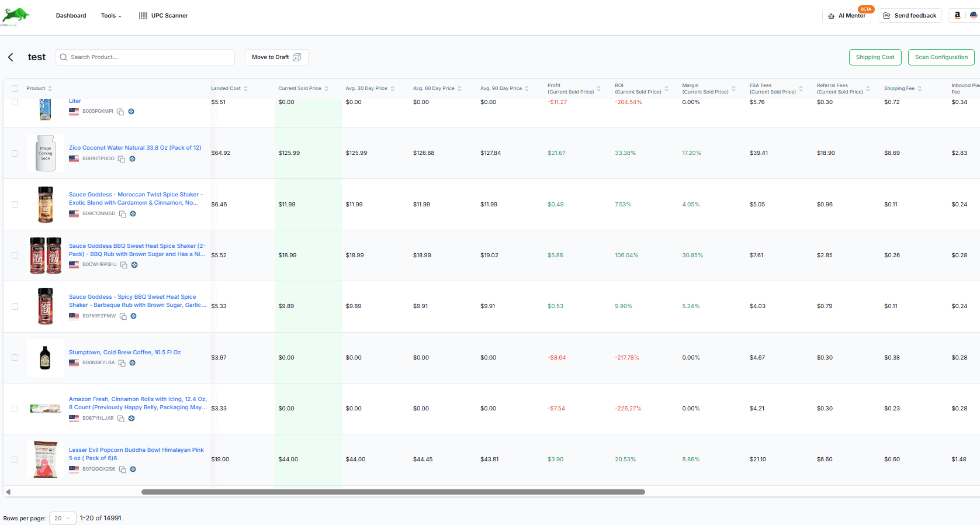Select the Zico Coconut Water row checkbox
This screenshot has width=980, height=525.
click(x=15, y=154)
